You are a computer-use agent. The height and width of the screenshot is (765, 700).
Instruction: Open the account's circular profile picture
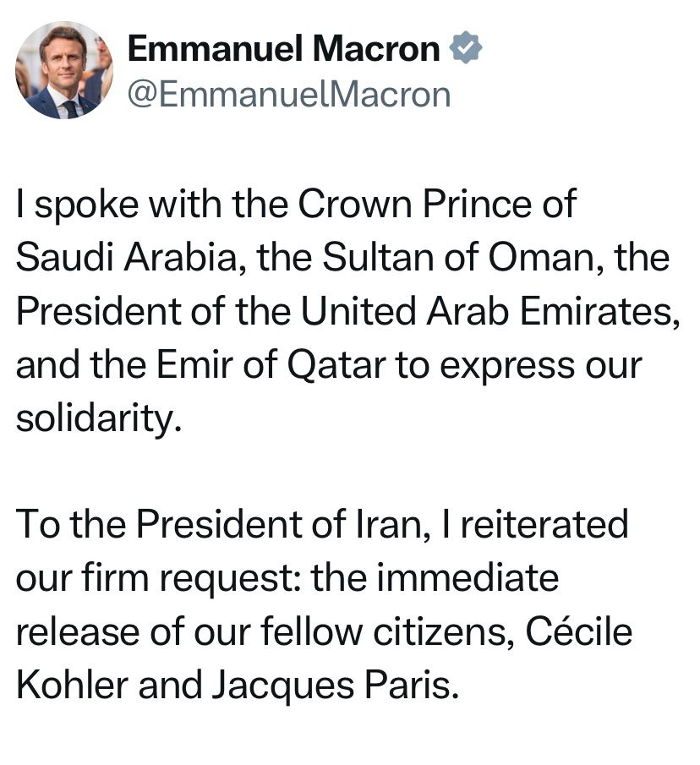tap(64, 70)
